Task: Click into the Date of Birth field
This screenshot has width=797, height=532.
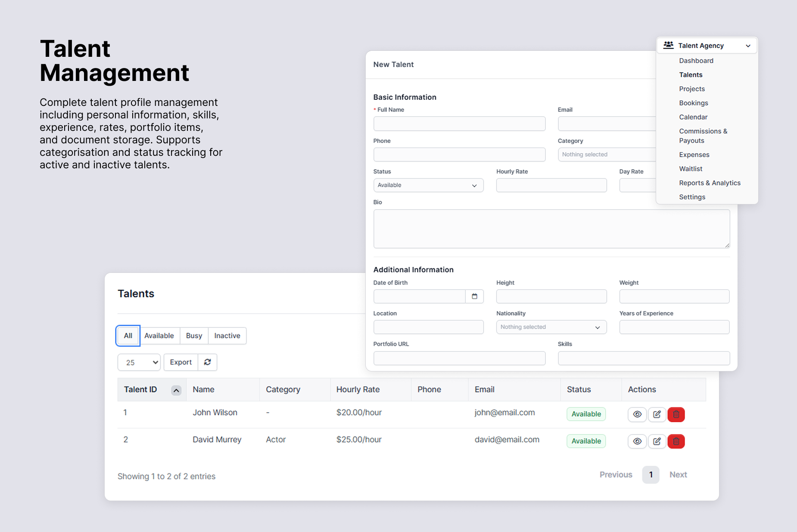Action: (419, 296)
